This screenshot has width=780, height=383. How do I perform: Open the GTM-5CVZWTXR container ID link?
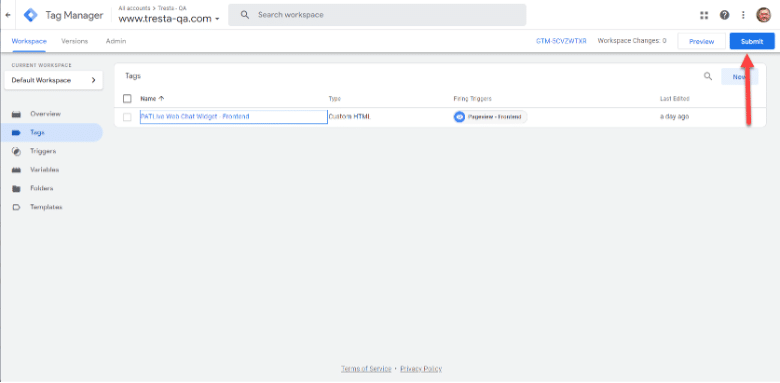pos(561,41)
